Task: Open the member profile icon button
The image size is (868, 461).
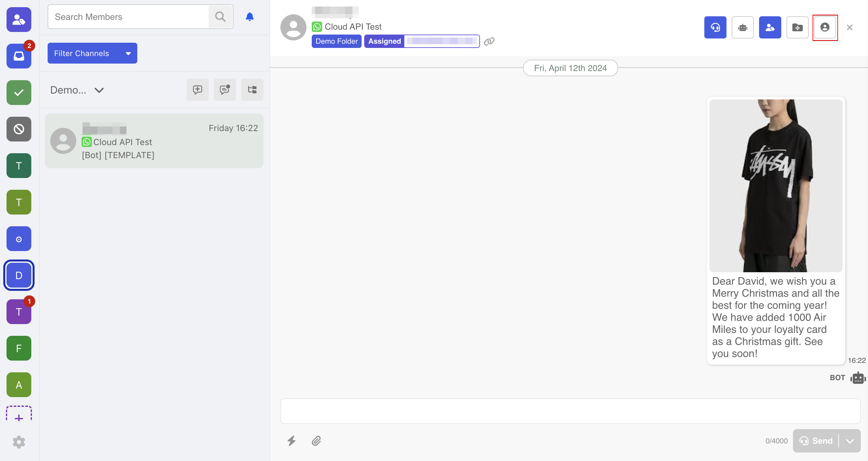Action: [825, 27]
